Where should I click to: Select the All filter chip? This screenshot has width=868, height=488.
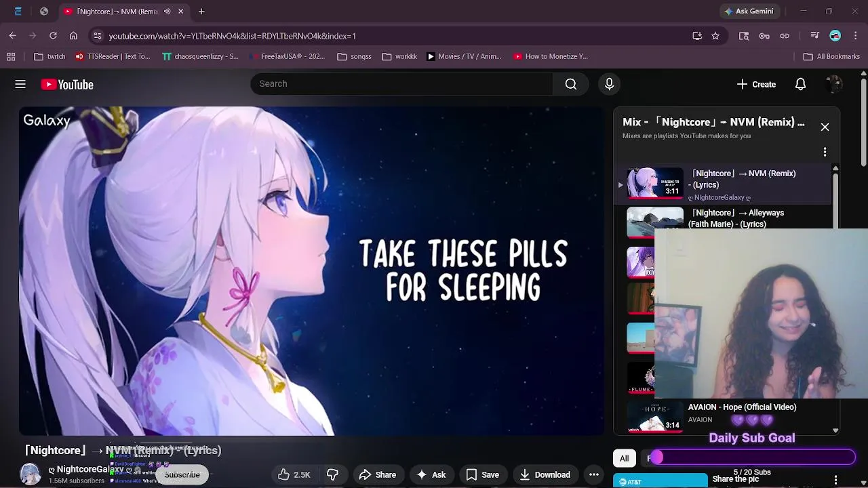click(x=624, y=459)
